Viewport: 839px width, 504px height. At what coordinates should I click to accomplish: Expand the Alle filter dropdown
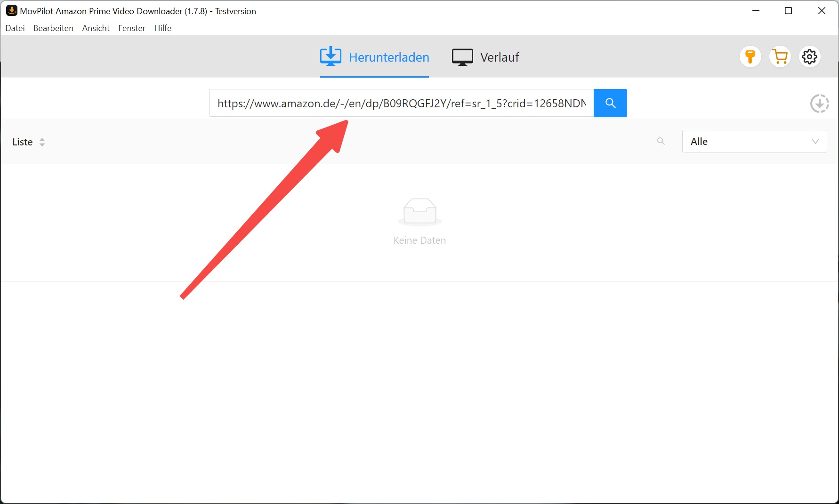(754, 141)
